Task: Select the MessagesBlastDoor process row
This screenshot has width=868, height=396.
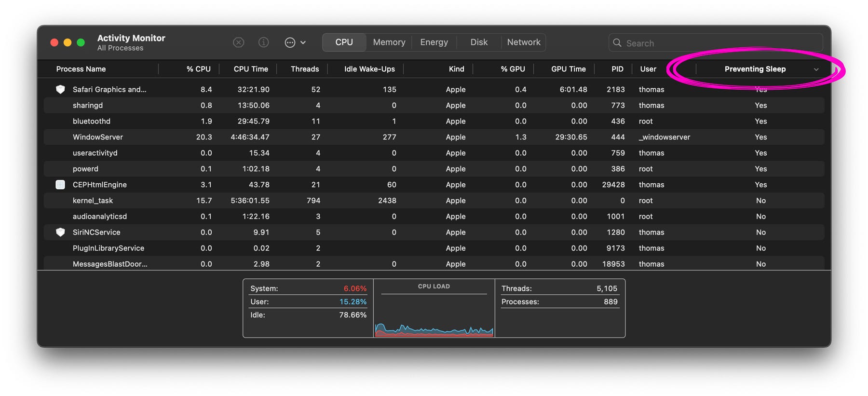Action: (434, 264)
